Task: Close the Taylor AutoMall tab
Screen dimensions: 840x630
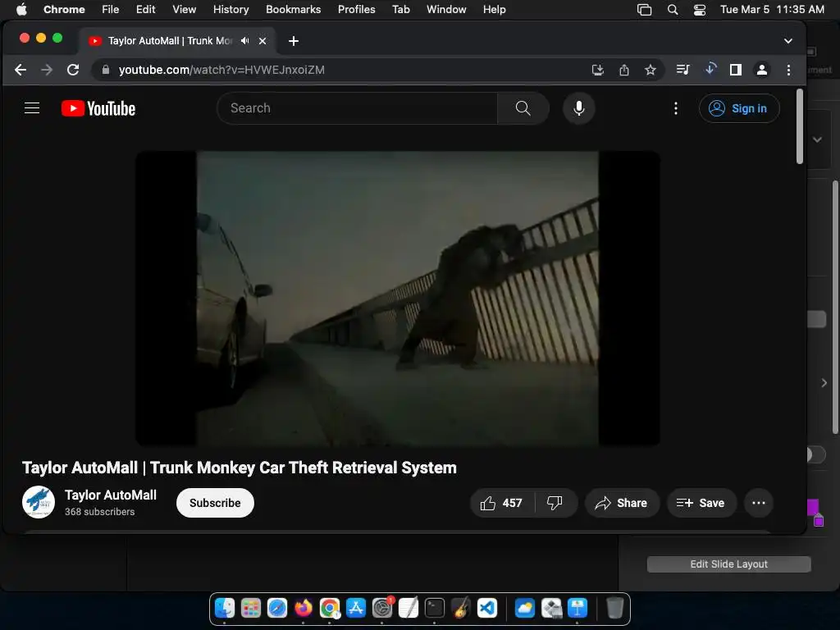Action: tap(262, 41)
